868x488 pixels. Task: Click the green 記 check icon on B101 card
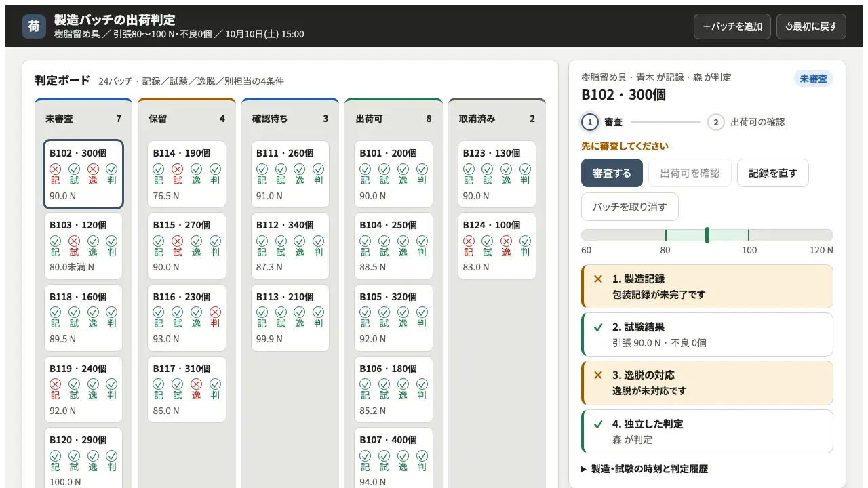coord(366,169)
